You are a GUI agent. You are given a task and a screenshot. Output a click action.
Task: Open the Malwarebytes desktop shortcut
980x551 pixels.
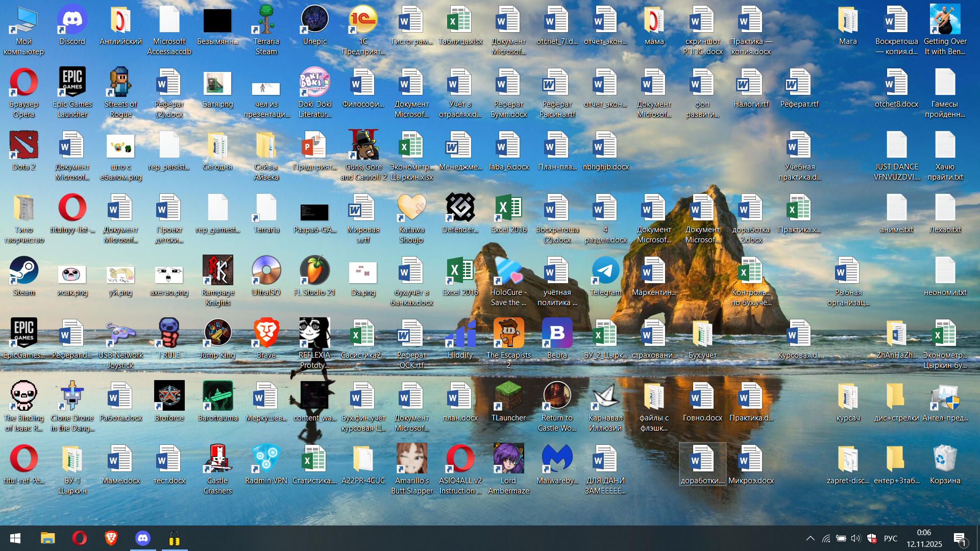(557, 465)
